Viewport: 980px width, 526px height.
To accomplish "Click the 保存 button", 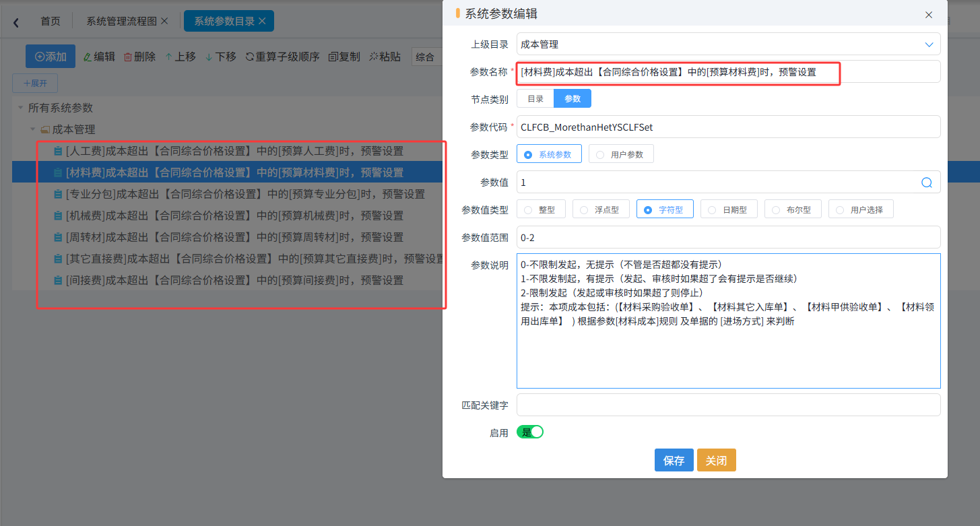I will [x=674, y=461].
